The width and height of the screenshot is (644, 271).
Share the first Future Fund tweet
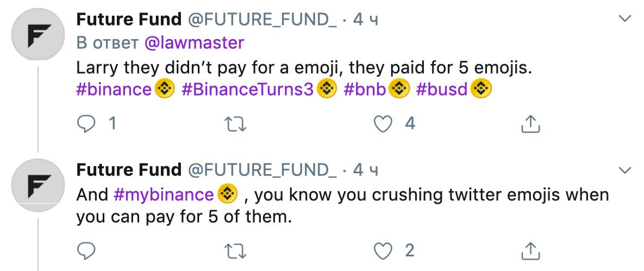[x=530, y=125]
